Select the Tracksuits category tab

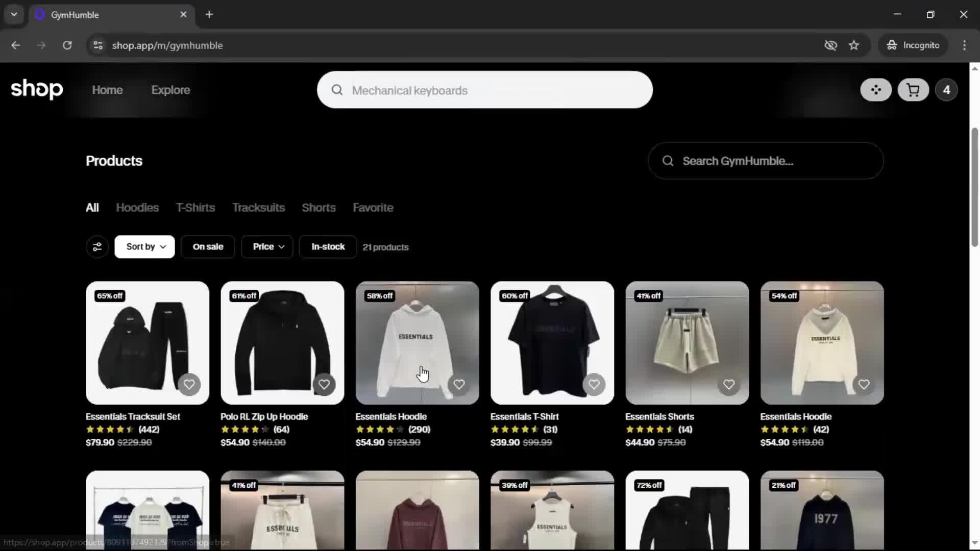click(x=258, y=208)
